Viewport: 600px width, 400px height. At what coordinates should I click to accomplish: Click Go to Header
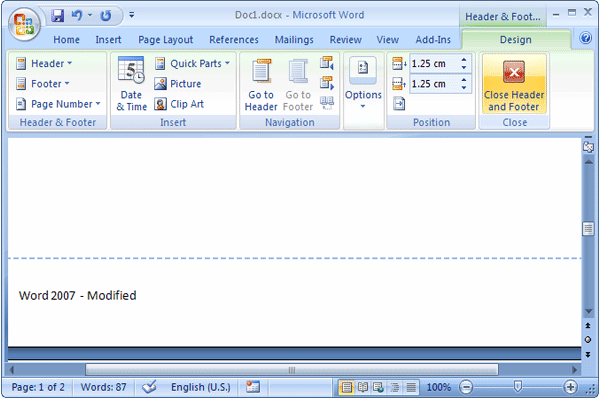pyautogui.click(x=261, y=85)
